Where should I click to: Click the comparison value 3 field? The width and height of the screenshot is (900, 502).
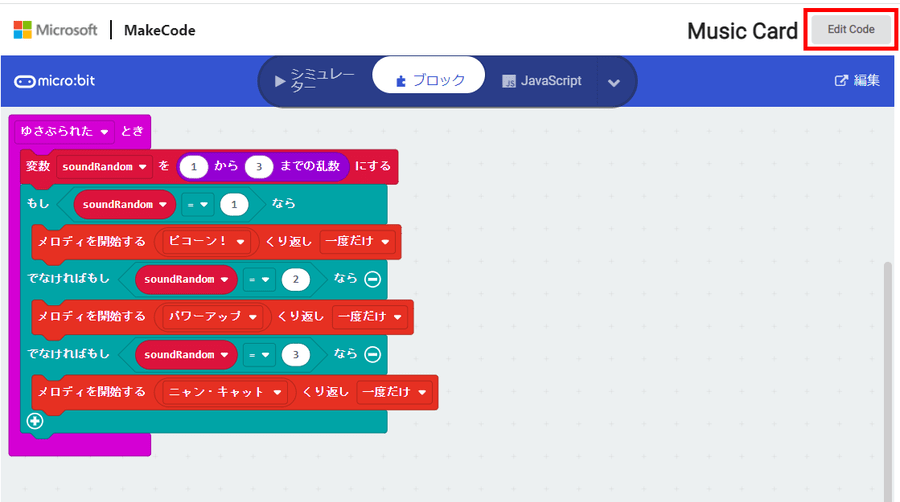(296, 355)
